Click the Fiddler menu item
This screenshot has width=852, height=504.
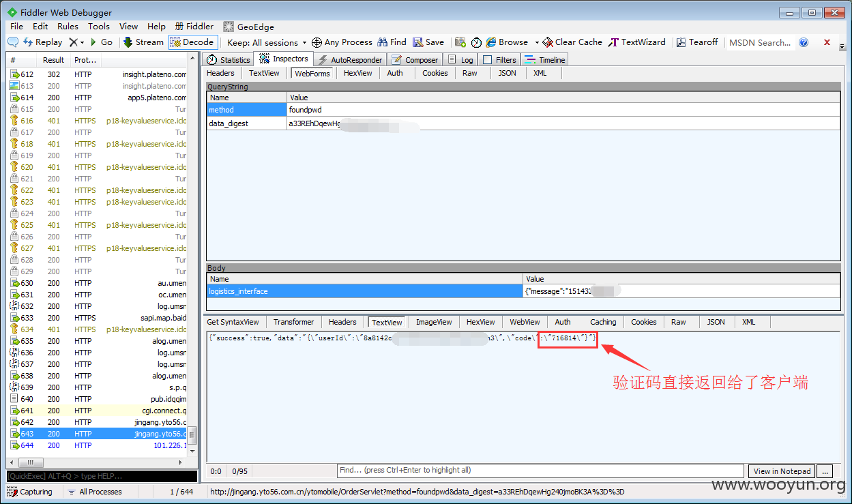(x=194, y=26)
